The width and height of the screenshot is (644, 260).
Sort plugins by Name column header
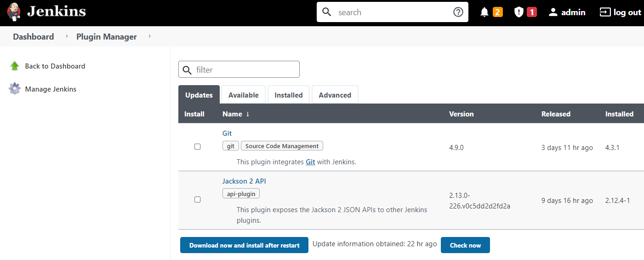(x=236, y=114)
